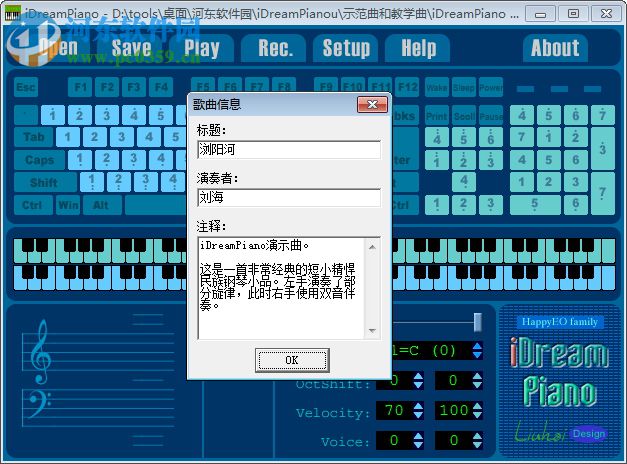627x464 pixels.
Task: Close the 歌曲信息 dialog
Action: click(x=372, y=104)
